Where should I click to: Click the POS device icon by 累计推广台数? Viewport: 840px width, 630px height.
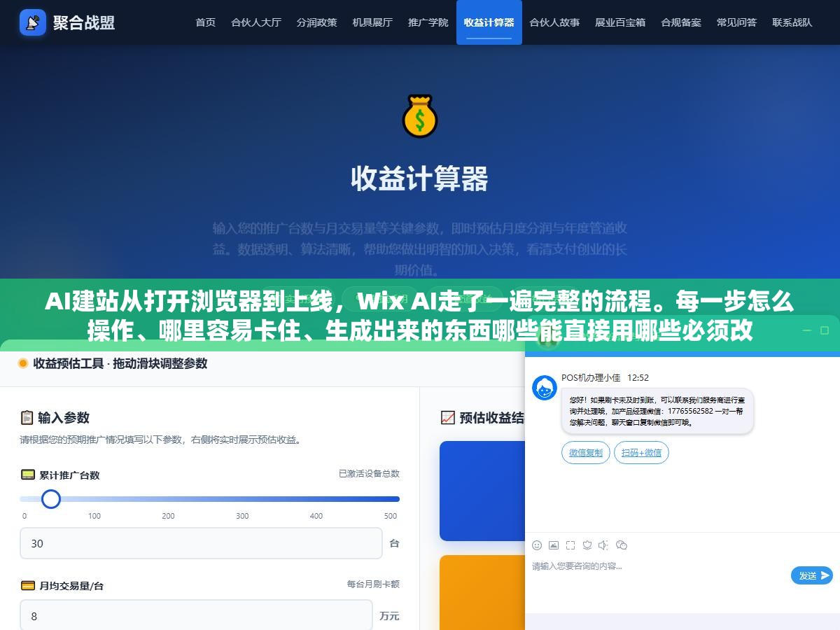tap(28, 475)
